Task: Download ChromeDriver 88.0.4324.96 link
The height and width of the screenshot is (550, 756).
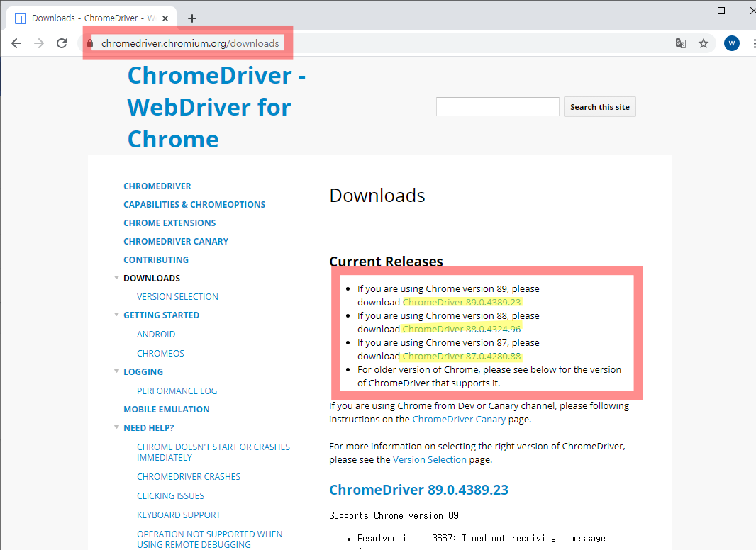Action: (x=462, y=330)
